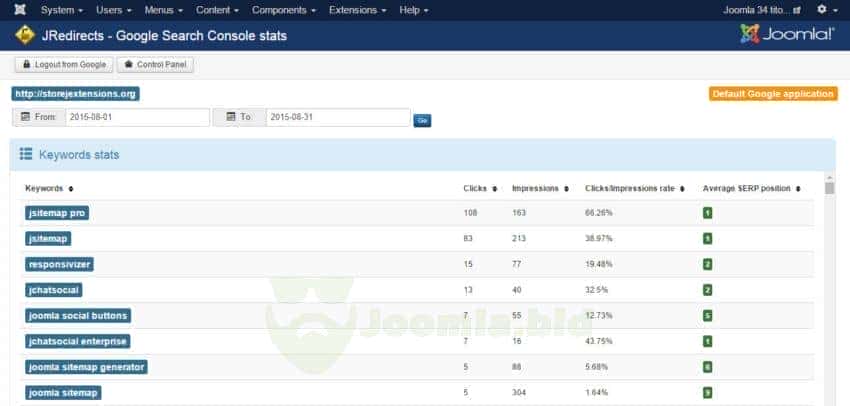
Task: Click the http://storejextensions.org site label
Action: click(x=75, y=94)
